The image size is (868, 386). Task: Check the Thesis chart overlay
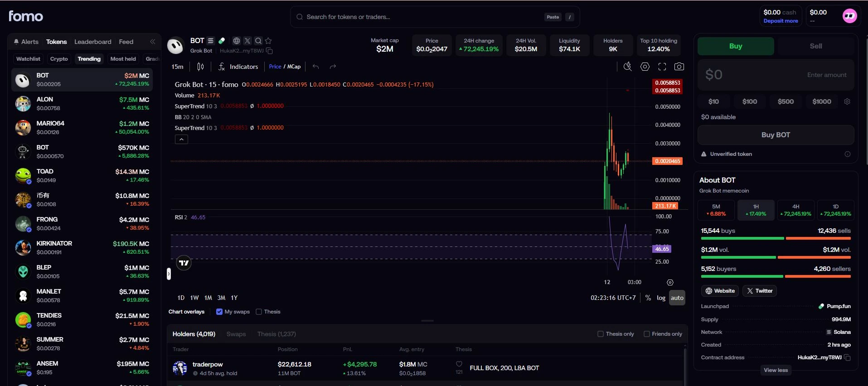pos(259,312)
